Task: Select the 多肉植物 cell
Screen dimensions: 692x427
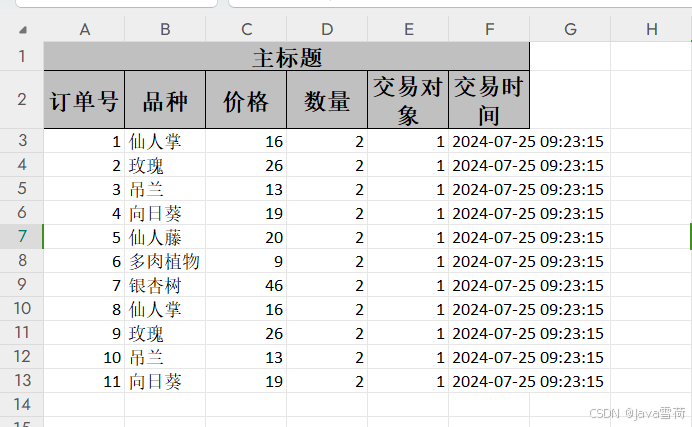Action: [x=165, y=261]
